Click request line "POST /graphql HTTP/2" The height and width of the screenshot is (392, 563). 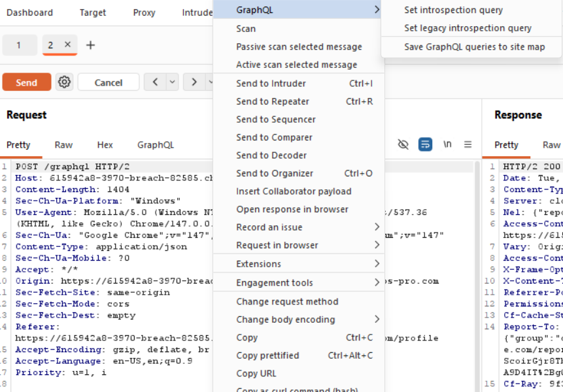click(72, 167)
